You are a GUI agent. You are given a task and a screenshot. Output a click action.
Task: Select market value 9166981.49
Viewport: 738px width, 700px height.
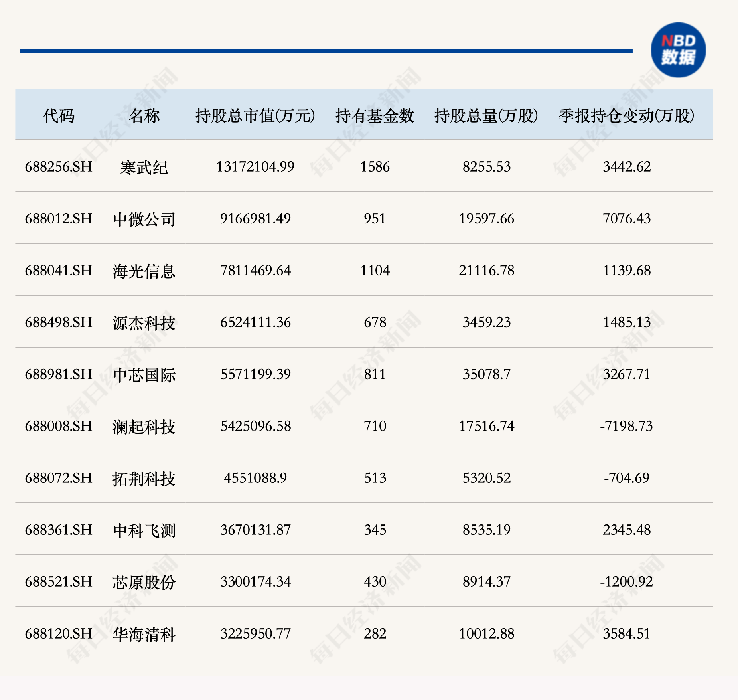click(255, 219)
